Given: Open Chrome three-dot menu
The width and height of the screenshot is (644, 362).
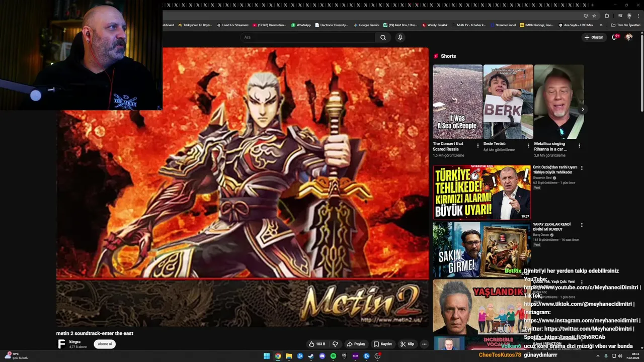Looking at the screenshot, I should pos(638,16).
